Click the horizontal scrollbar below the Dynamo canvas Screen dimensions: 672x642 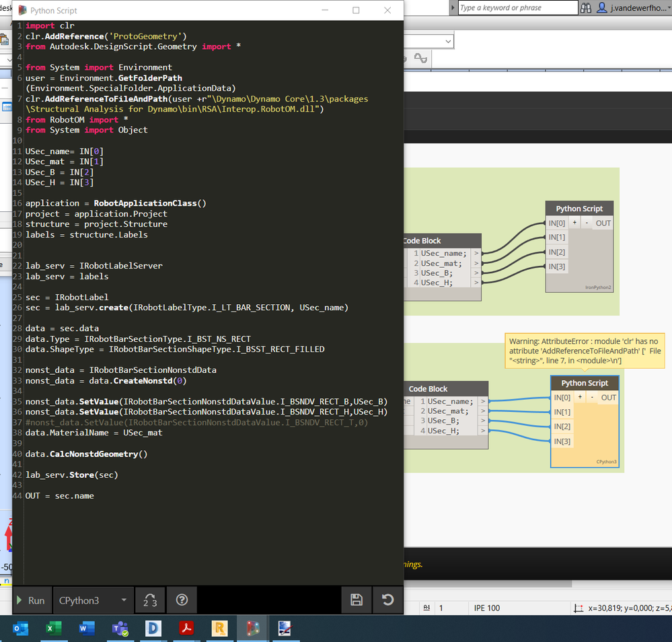pyautogui.click(x=488, y=583)
